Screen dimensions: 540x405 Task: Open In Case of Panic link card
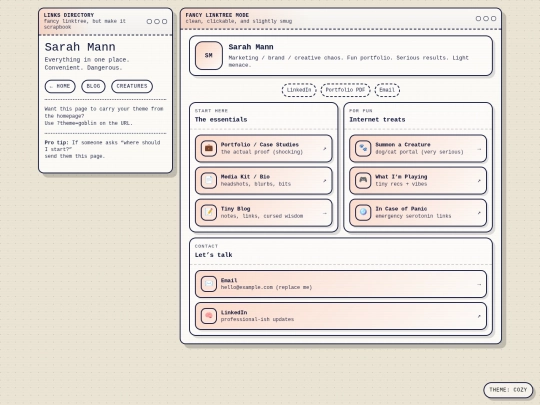(418, 212)
